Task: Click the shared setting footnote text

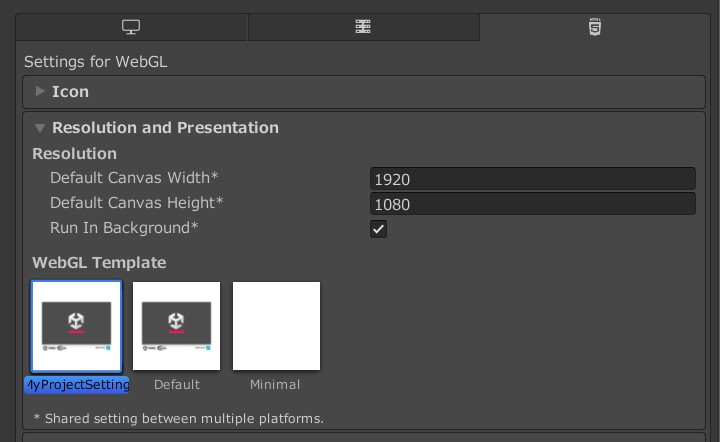Action: pyautogui.click(x=179, y=419)
